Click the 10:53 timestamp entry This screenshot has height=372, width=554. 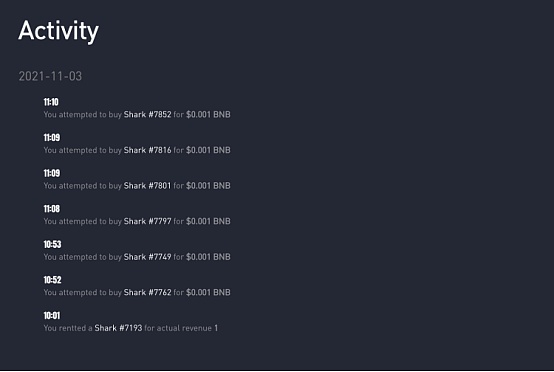click(x=52, y=244)
